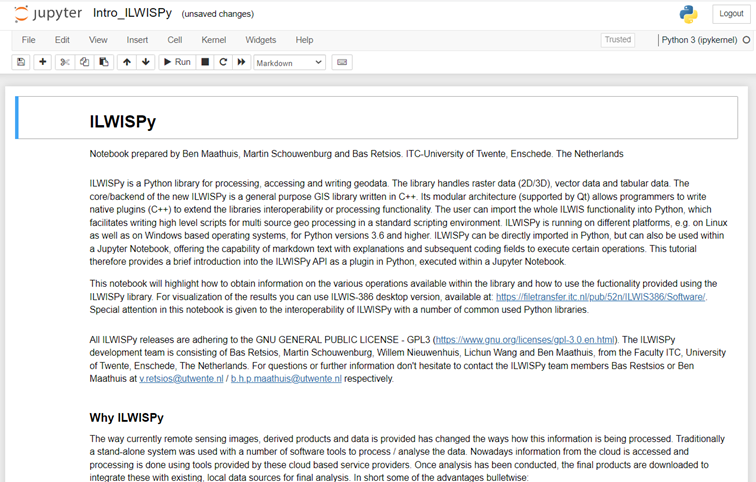Interrupt the kernel with the stop icon
This screenshot has height=482, width=756.
[x=205, y=62]
